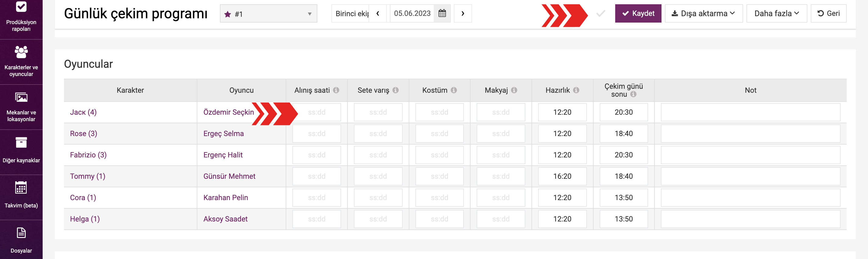868x259 pixels.
Task: Open Birinci ekip unit selector
Action: click(x=351, y=13)
